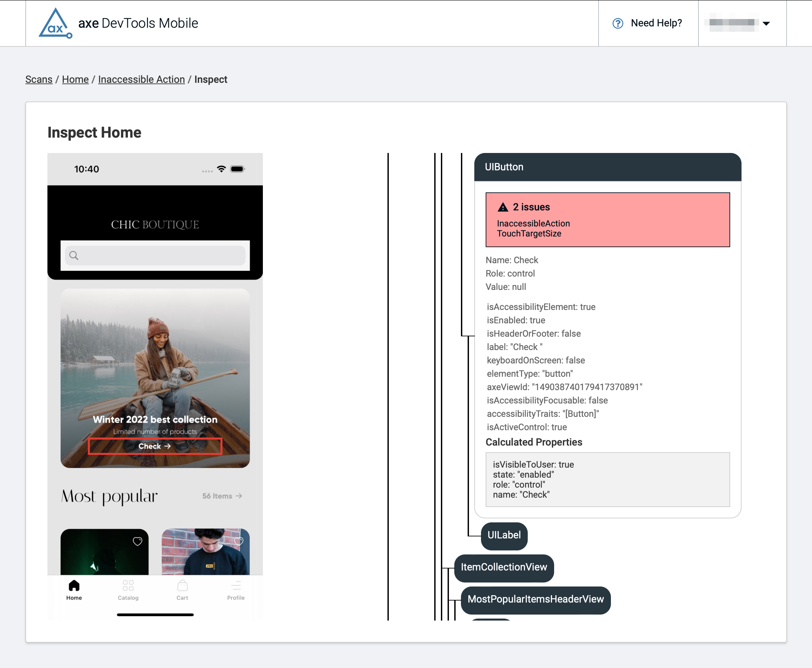Go to Scans breadcrumb link
812x668 pixels.
coord(39,79)
